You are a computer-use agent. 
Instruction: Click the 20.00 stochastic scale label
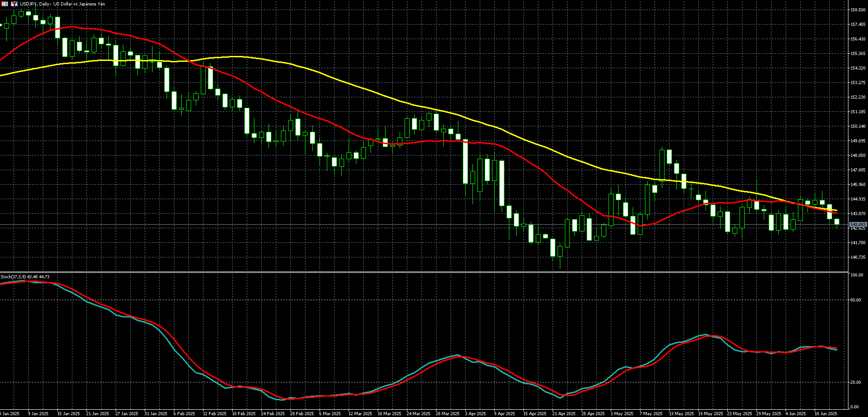pyautogui.click(x=856, y=382)
